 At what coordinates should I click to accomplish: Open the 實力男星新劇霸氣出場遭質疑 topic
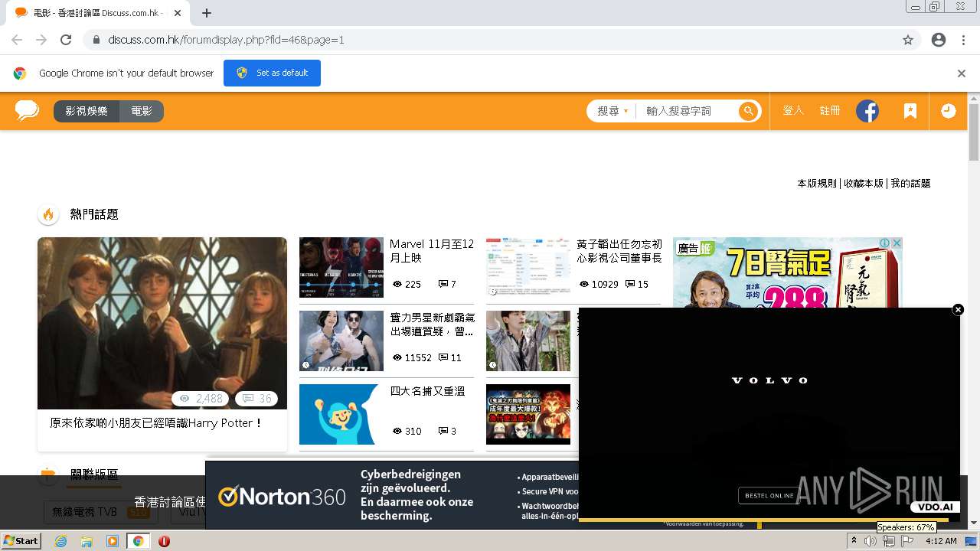432,324
